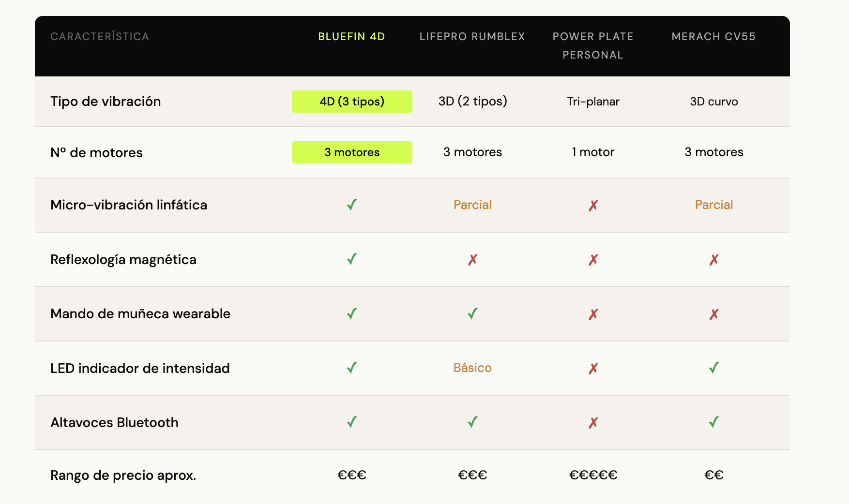Click the "Rango de precio aprox." row label

point(123,475)
